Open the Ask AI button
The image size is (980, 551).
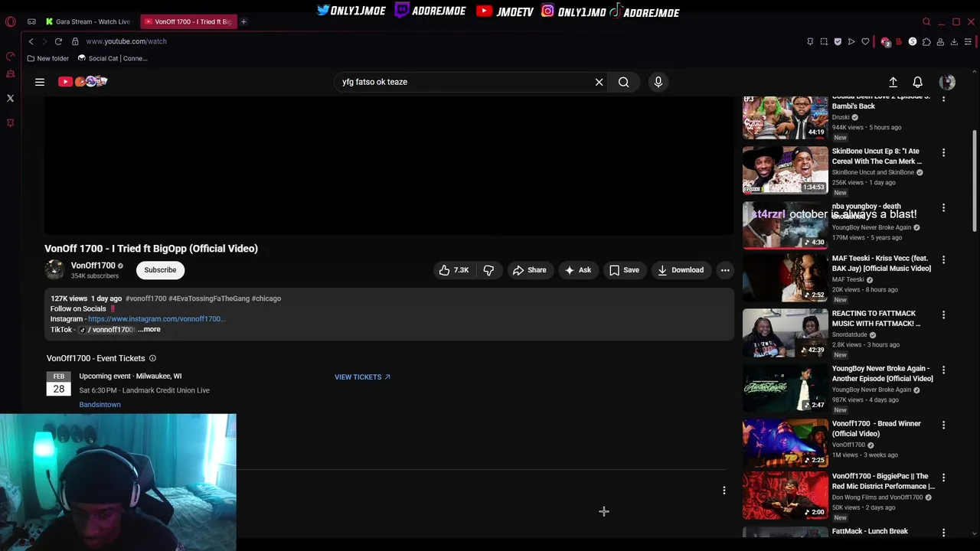(x=577, y=270)
